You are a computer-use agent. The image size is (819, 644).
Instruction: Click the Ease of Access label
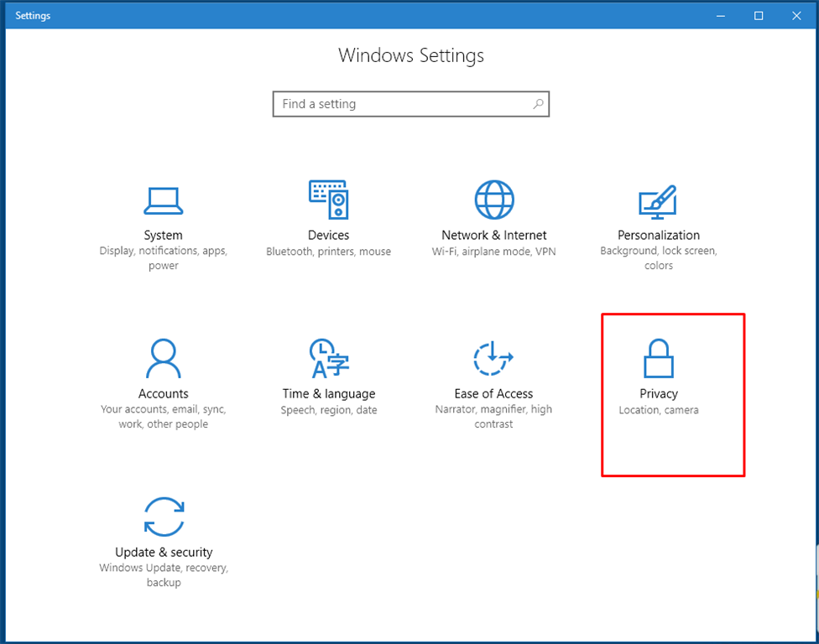(x=493, y=394)
